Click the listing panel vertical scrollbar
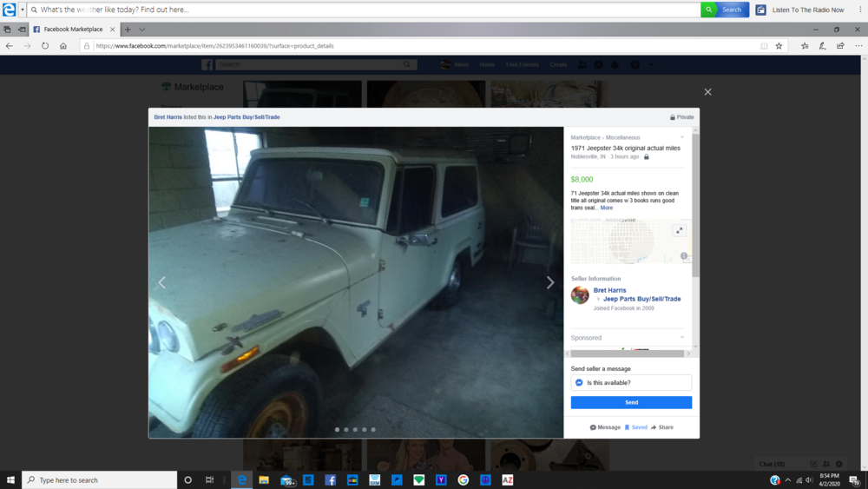 [x=695, y=205]
